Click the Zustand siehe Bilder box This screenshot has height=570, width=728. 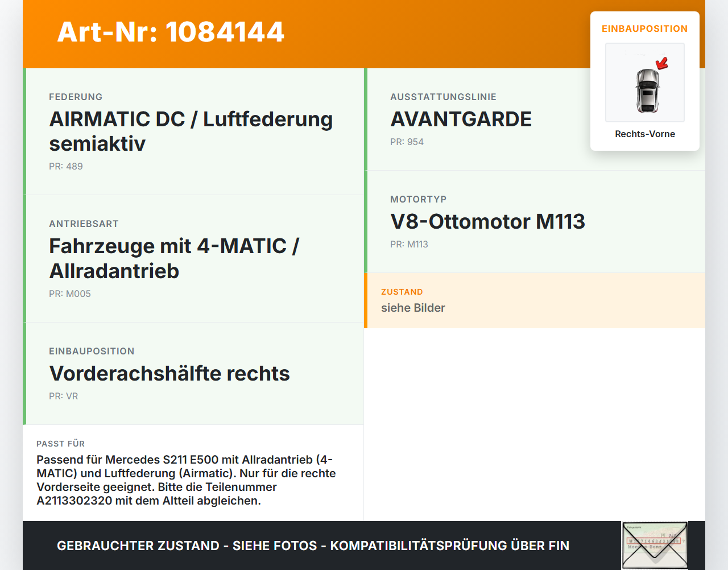click(x=535, y=300)
